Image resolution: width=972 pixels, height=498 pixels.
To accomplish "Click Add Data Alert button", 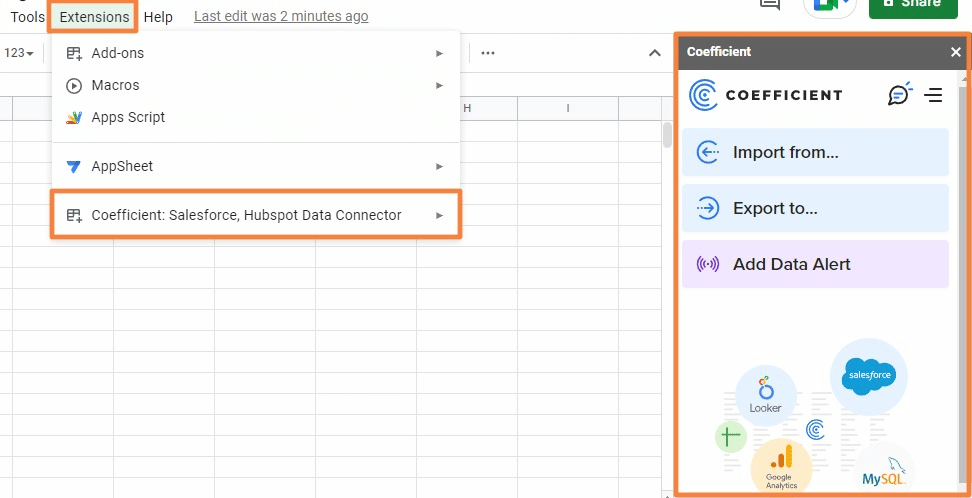I will [815, 264].
